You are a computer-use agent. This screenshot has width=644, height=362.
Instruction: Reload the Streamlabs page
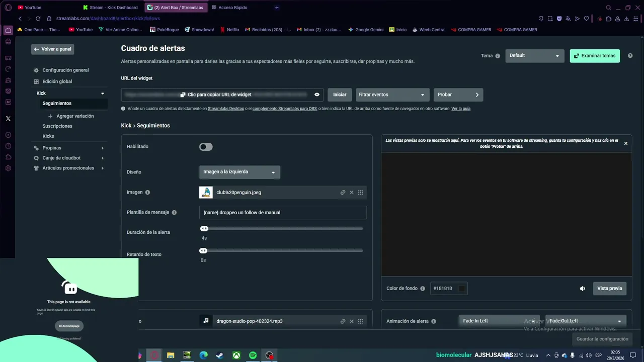pos(38,19)
